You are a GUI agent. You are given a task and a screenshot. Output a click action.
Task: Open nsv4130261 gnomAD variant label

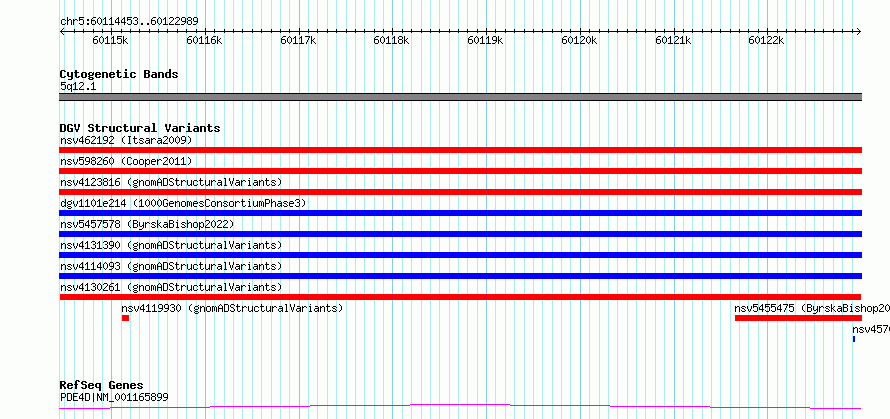171,287
